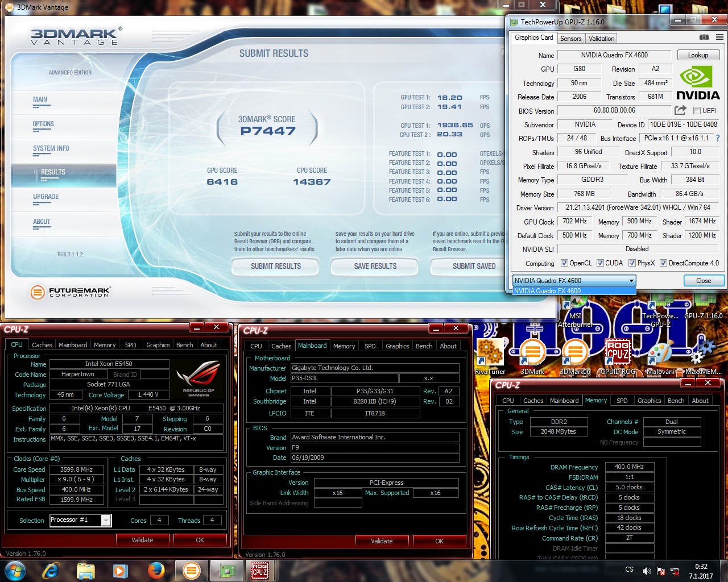The height and width of the screenshot is (582, 728).
Task: Click the Close button in GPU-Z
Action: (x=704, y=280)
